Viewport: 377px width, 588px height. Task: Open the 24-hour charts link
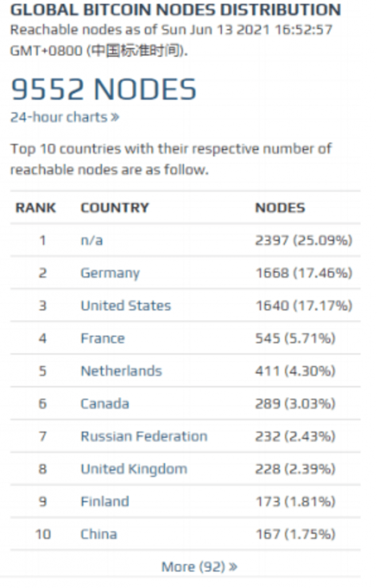[x=64, y=117]
